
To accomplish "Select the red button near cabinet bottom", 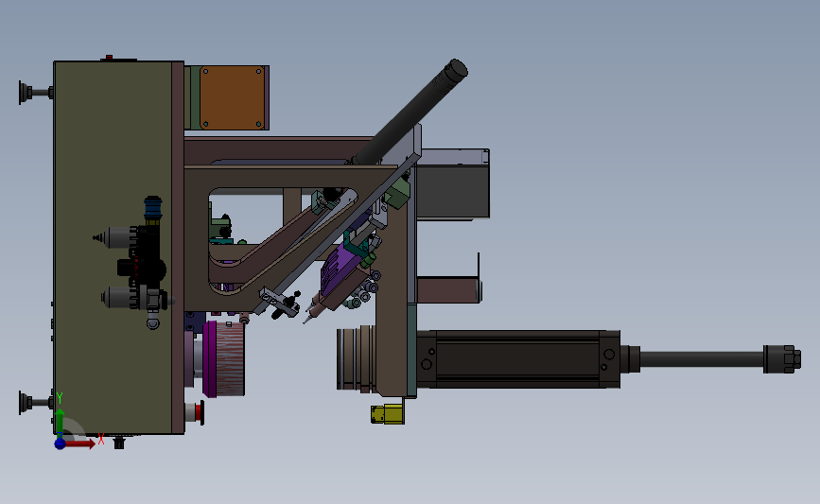I will [x=199, y=412].
